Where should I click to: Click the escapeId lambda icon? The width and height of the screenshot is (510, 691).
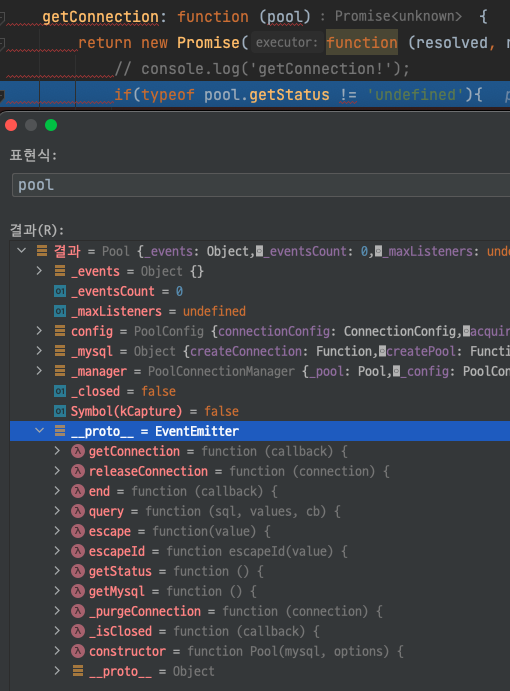tap(78, 551)
